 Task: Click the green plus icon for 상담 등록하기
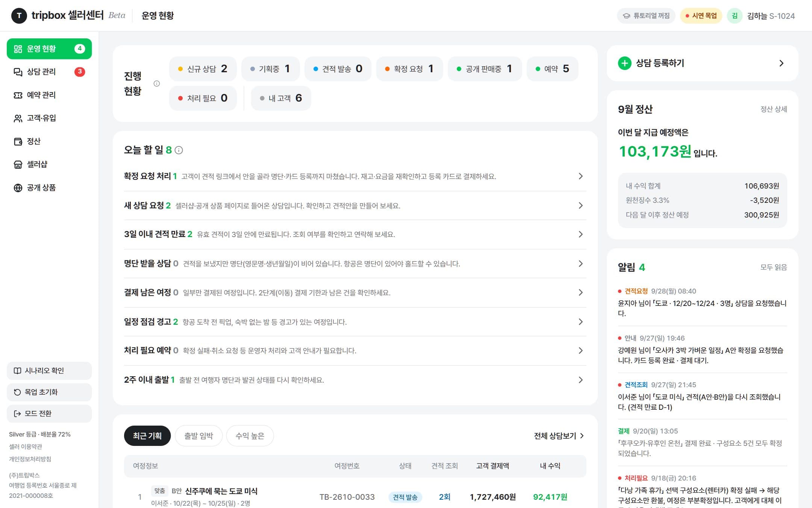point(624,63)
